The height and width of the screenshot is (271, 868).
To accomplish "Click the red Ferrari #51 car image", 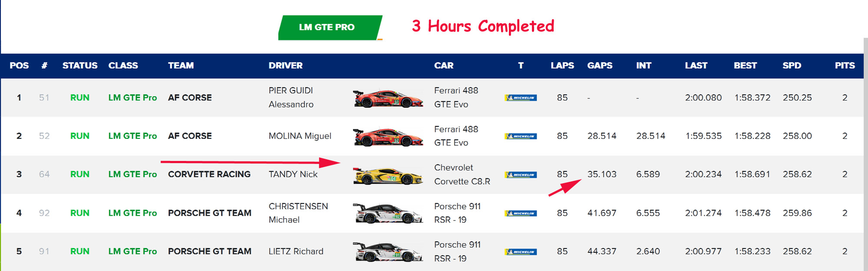I will click(388, 98).
